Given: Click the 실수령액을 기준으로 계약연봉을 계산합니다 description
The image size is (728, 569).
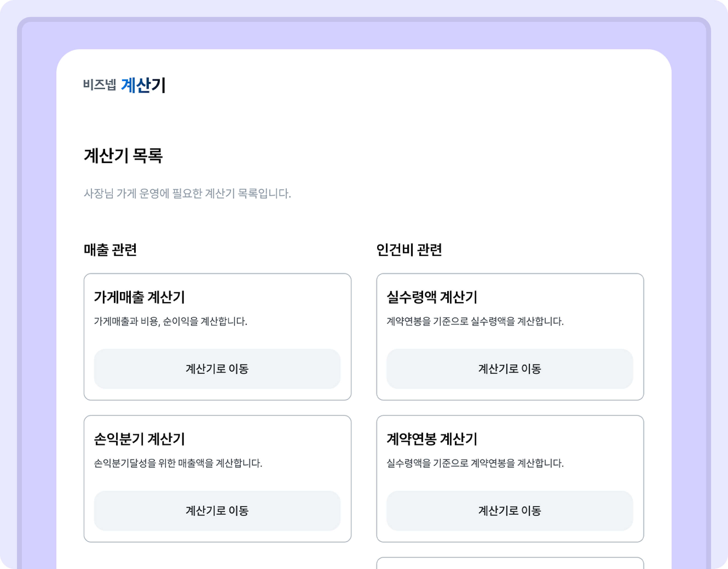Looking at the screenshot, I should coord(475,463).
